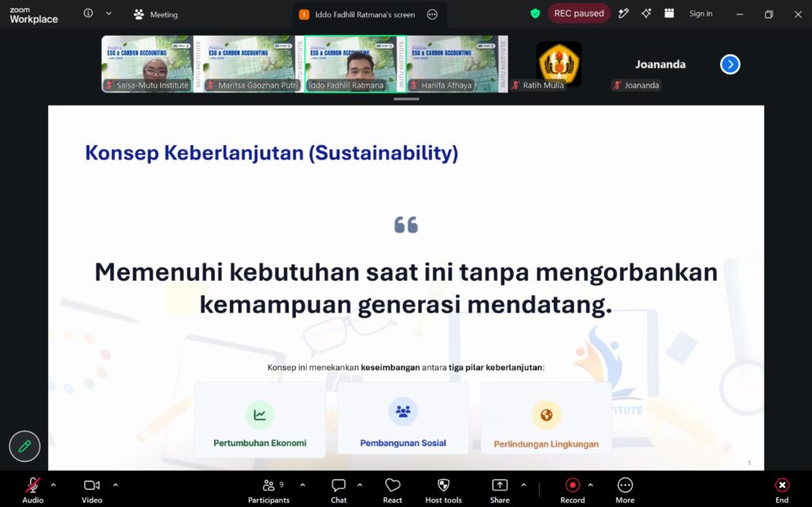End the meeting
This screenshot has width=812, height=507.
click(782, 490)
